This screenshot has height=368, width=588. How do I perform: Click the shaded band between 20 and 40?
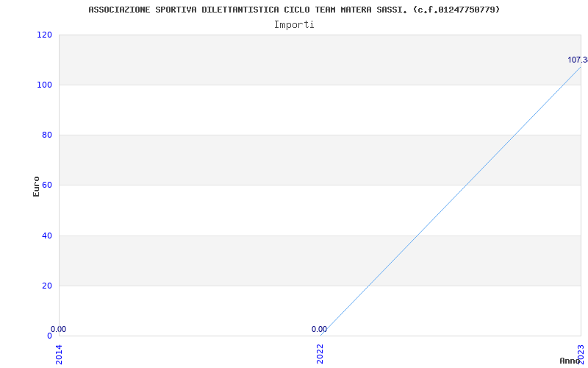[x=220, y=261]
